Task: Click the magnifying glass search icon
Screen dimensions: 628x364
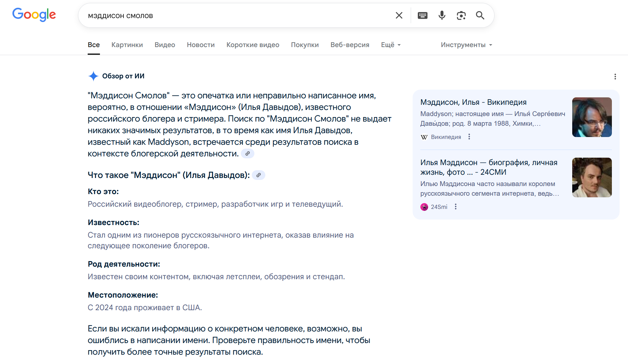Action: coord(480,15)
